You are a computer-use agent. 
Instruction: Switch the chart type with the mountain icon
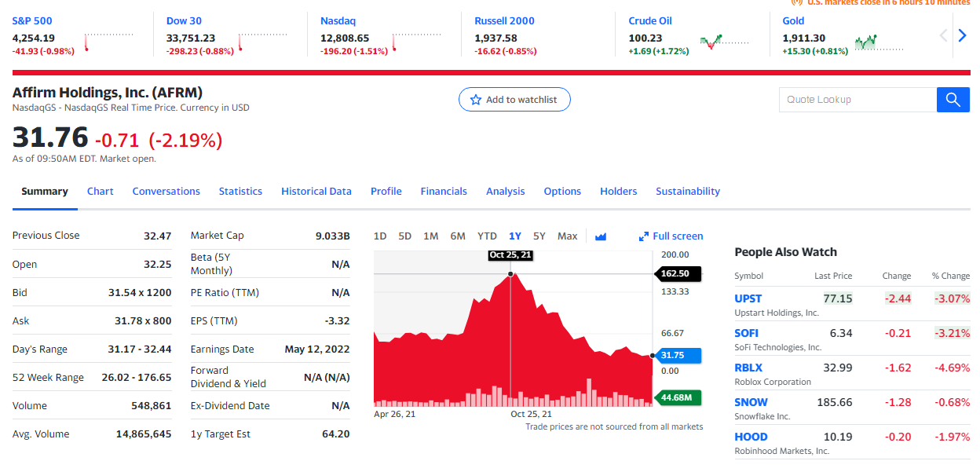[x=601, y=236]
